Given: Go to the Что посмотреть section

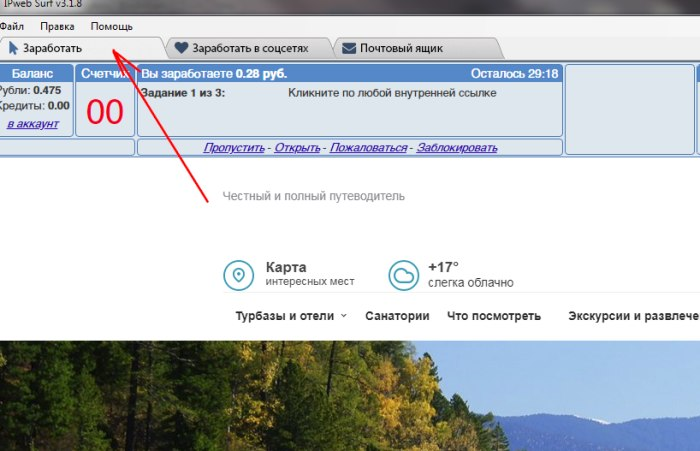Looking at the screenshot, I should coord(494,316).
